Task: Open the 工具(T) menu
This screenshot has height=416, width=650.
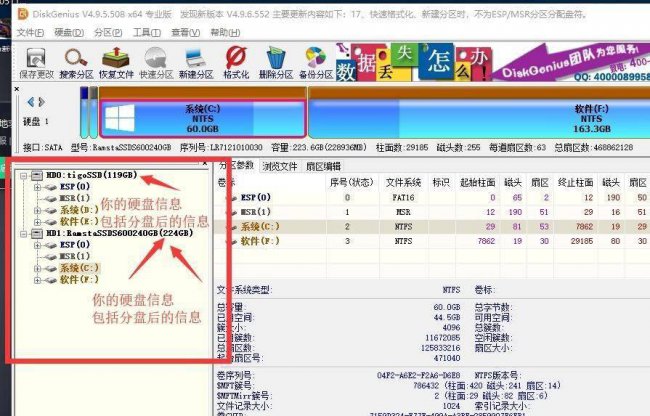Action: point(147,32)
